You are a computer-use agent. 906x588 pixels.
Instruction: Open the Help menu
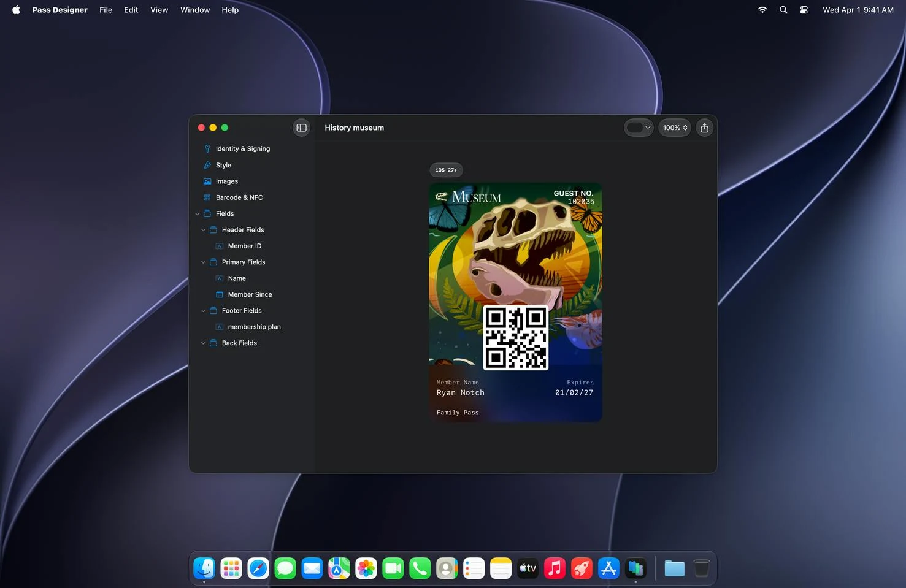(230, 10)
